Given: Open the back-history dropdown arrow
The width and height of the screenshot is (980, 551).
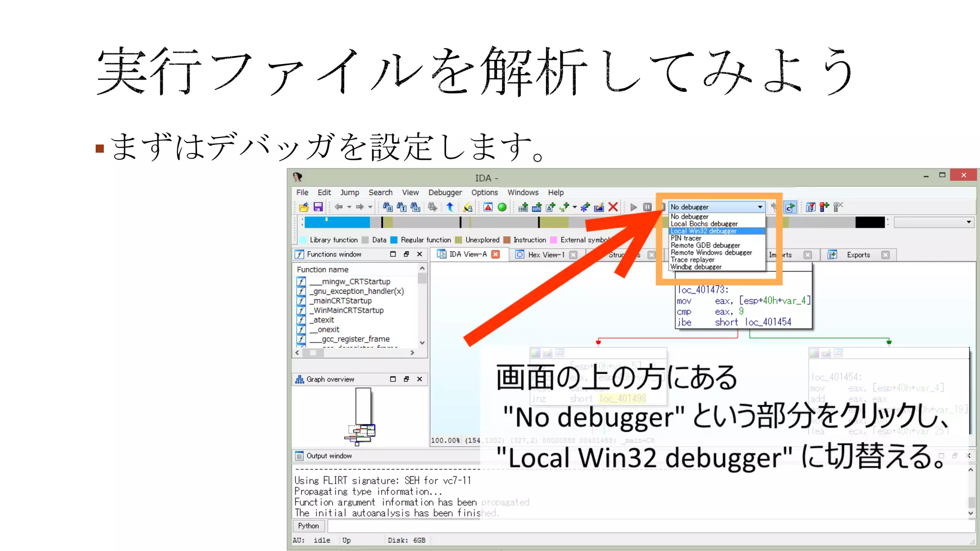Looking at the screenshot, I should click(349, 207).
